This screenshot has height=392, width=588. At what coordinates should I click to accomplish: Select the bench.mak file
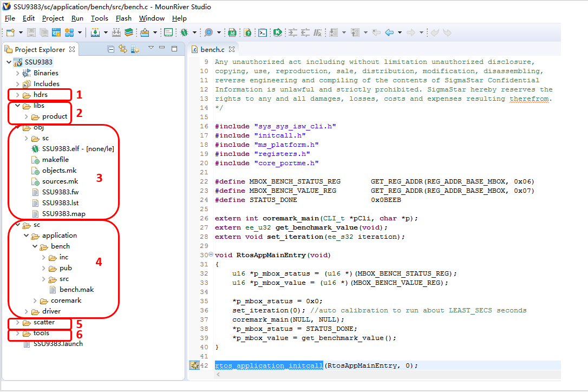tap(76, 290)
